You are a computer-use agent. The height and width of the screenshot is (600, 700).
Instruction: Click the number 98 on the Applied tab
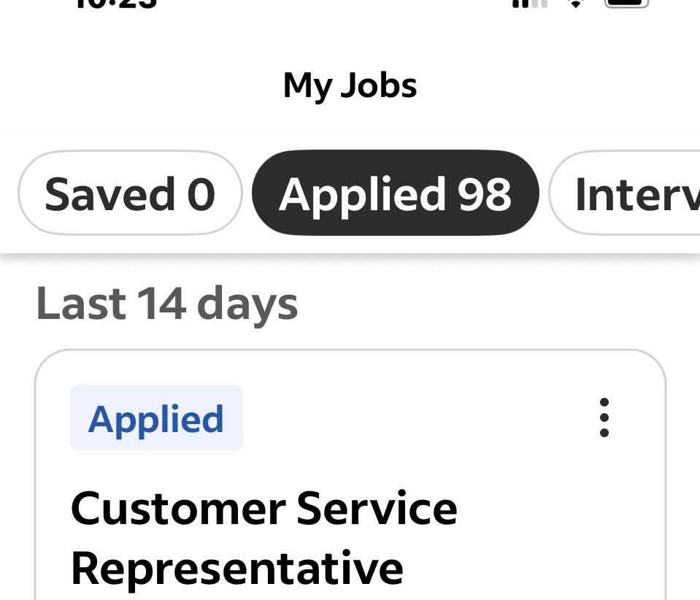pos(484,194)
